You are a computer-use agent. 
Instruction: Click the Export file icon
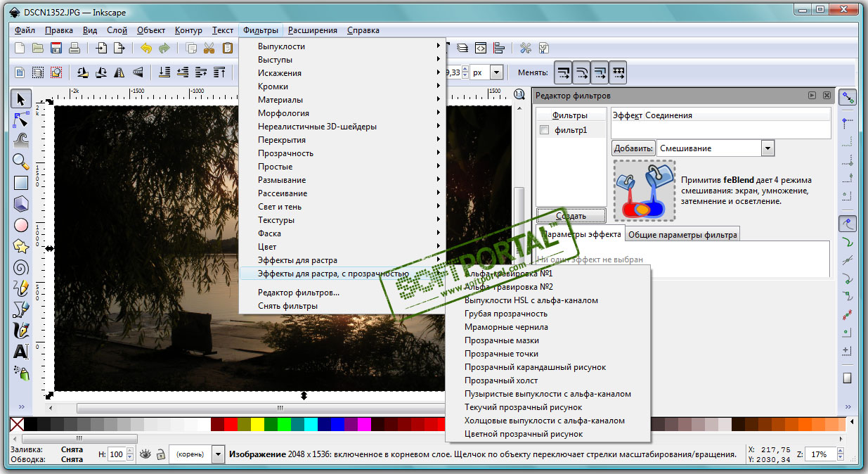point(120,49)
